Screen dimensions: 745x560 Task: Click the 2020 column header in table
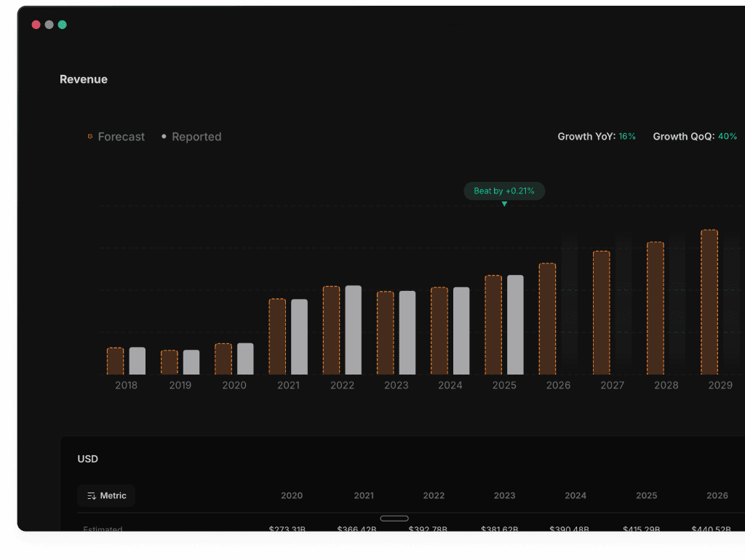(292, 495)
